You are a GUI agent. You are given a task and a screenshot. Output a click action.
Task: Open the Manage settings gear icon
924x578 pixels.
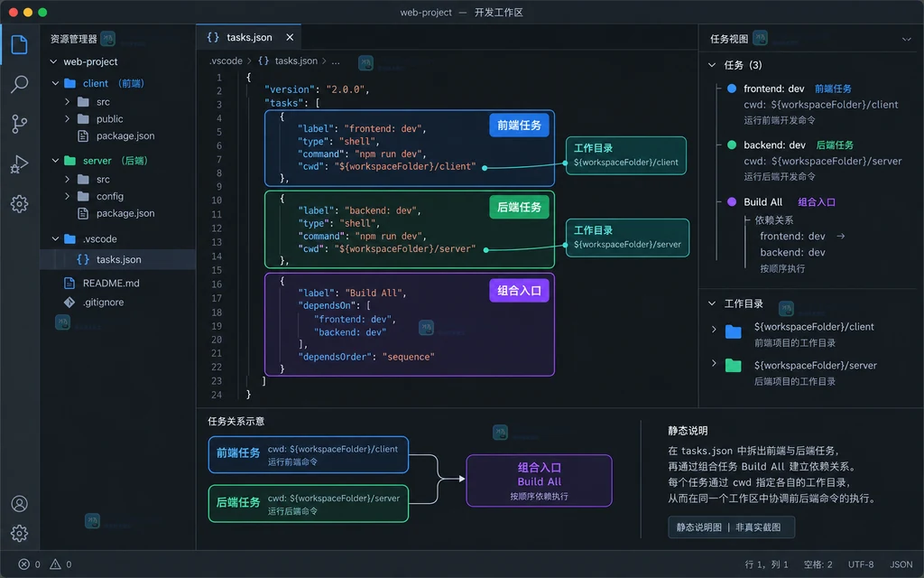tap(20, 533)
